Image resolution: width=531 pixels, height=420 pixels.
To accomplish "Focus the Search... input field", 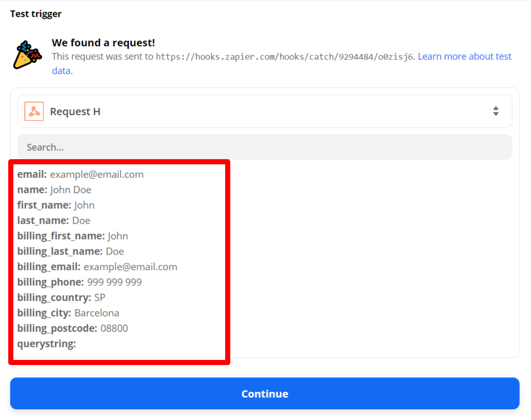I will pos(265,147).
